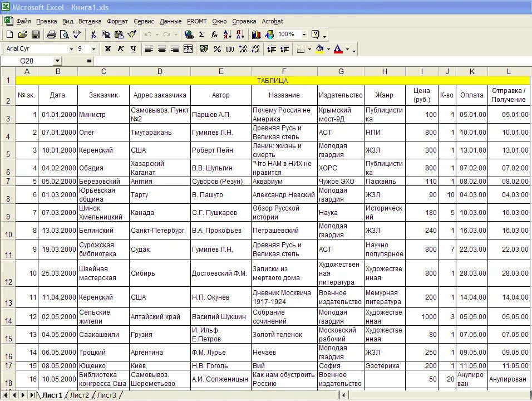Copy selection to clipboard icon
This screenshot has height=401, width=532.
pyautogui.click(x=106, y=35)
